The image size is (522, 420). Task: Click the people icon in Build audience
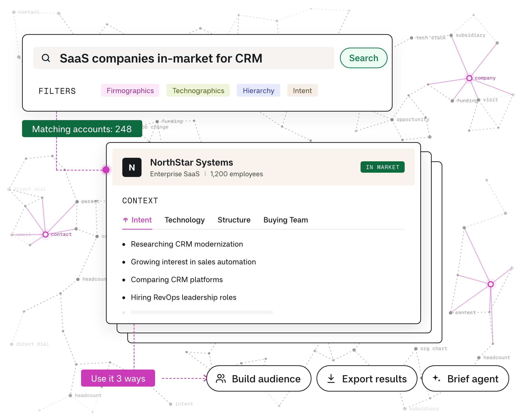[221, 379]
